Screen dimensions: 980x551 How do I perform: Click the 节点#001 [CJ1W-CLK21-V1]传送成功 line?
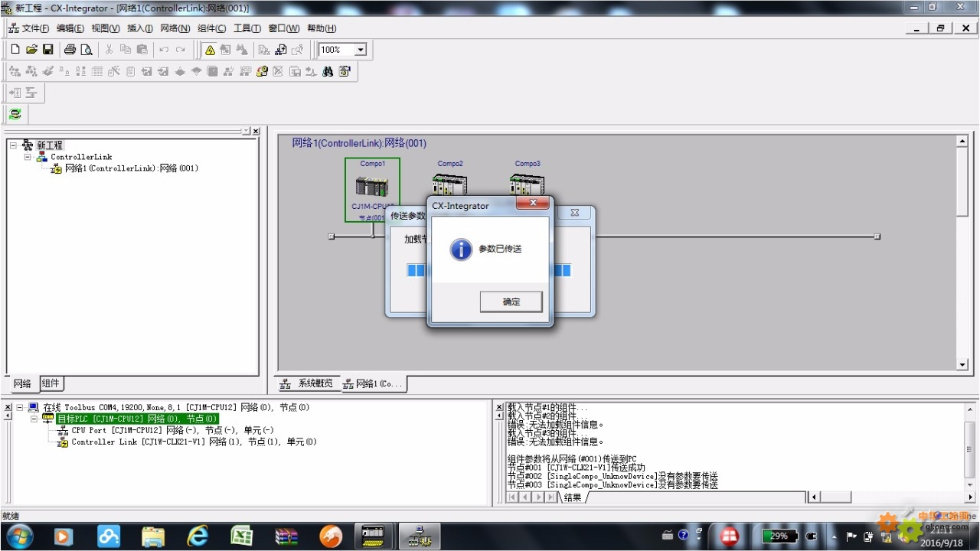pos(577,467)
